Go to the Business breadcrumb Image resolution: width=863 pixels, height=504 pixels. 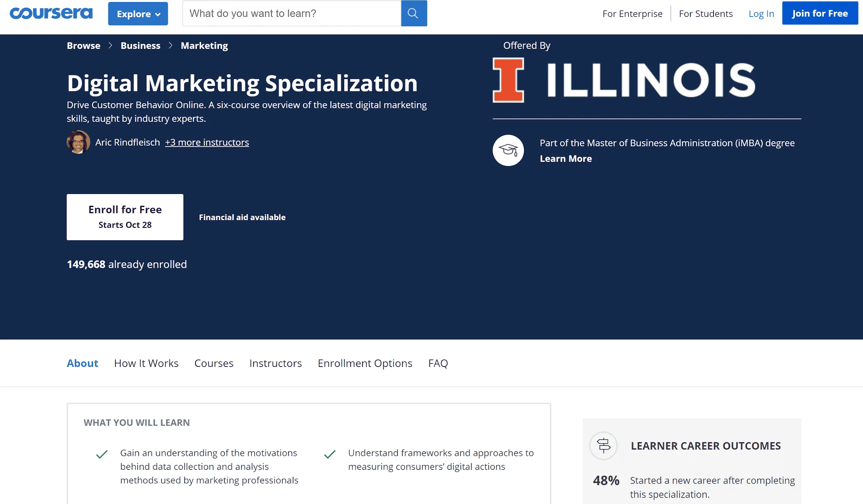[140, 46]
